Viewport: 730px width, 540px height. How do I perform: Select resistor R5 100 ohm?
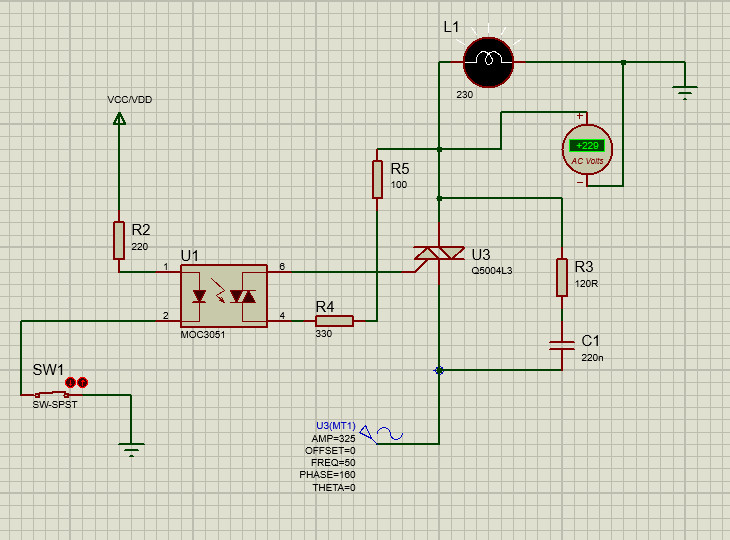tap(378, 179)
